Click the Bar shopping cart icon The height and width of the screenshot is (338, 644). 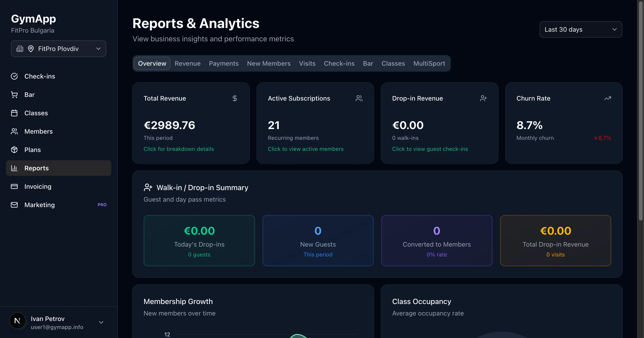point(14,94)
